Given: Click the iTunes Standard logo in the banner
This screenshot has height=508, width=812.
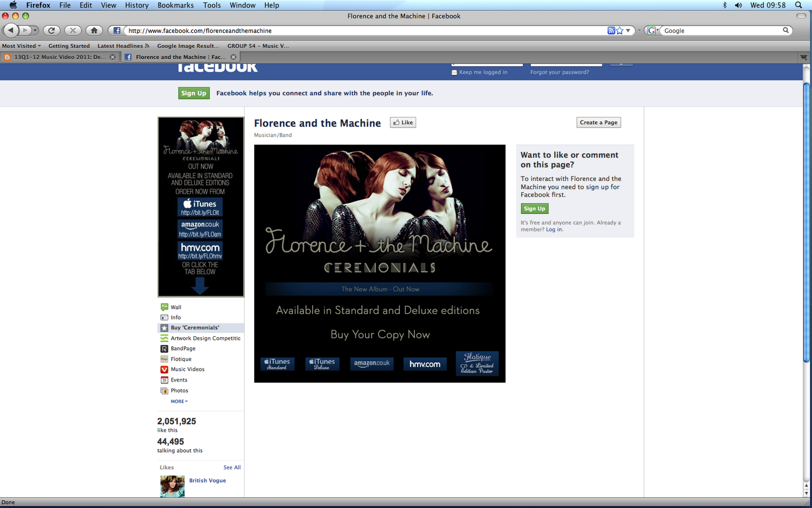Looking at the screenshot, I should tap(277, 364).
